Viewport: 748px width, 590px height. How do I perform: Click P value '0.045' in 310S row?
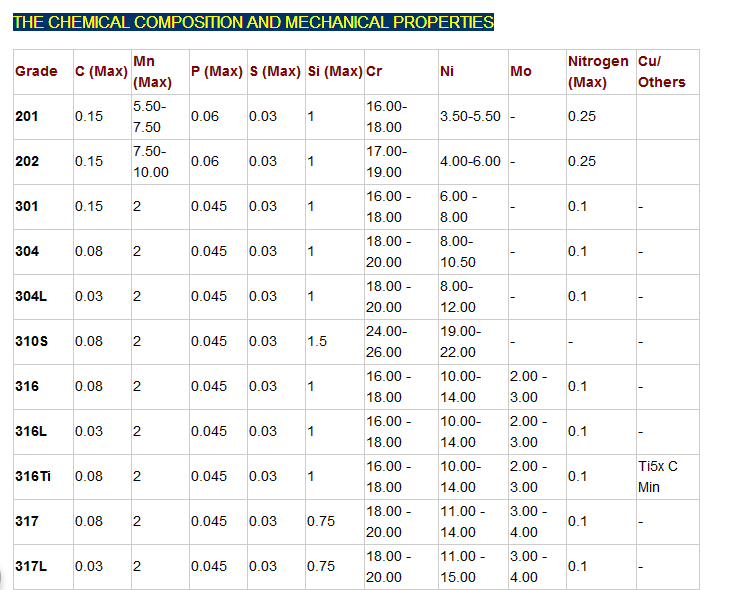(x=209, y=342)
